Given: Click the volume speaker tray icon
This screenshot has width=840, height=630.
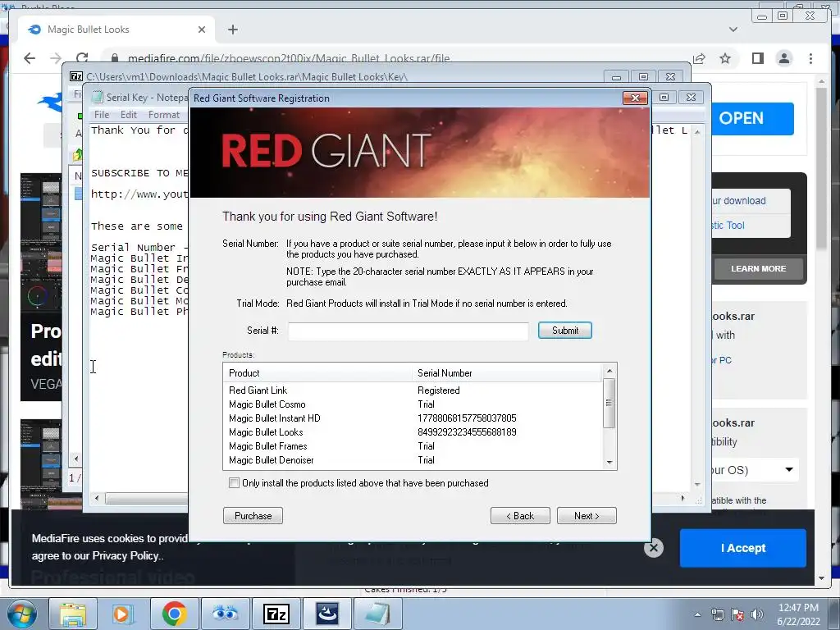Looking at the screenshot, I should pos(756,614).
